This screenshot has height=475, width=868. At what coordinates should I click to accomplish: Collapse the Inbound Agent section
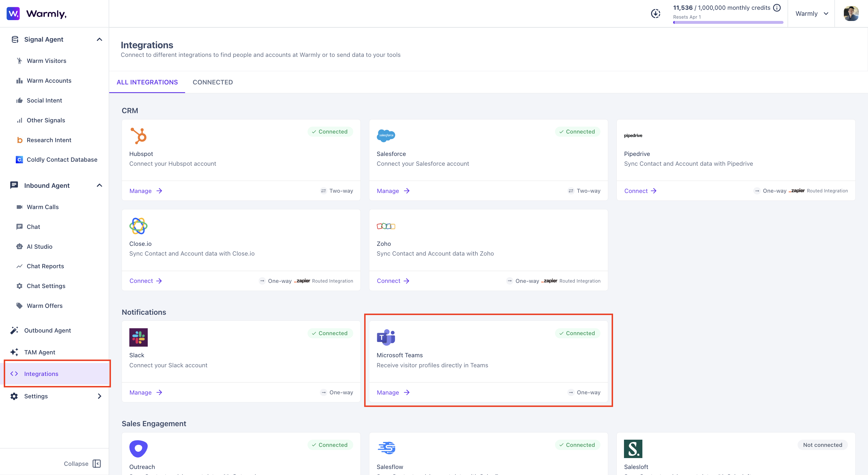[99, 186]
